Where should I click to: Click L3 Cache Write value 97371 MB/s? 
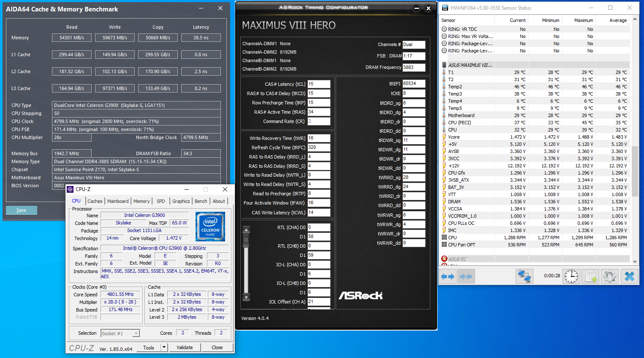tap(115, 88)
